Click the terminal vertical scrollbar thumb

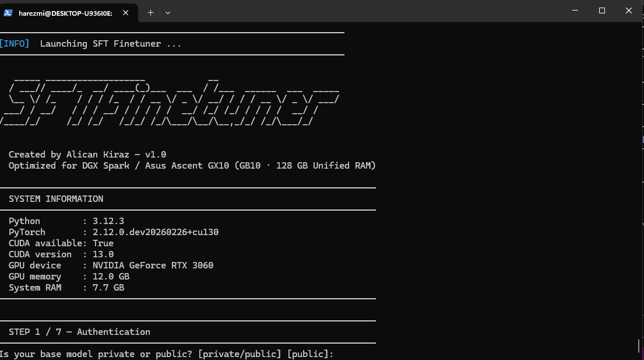coord(639,346)
